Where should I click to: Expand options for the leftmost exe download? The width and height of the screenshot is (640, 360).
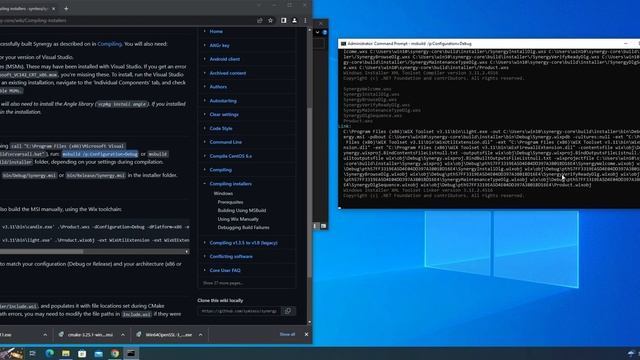[45, 335]
